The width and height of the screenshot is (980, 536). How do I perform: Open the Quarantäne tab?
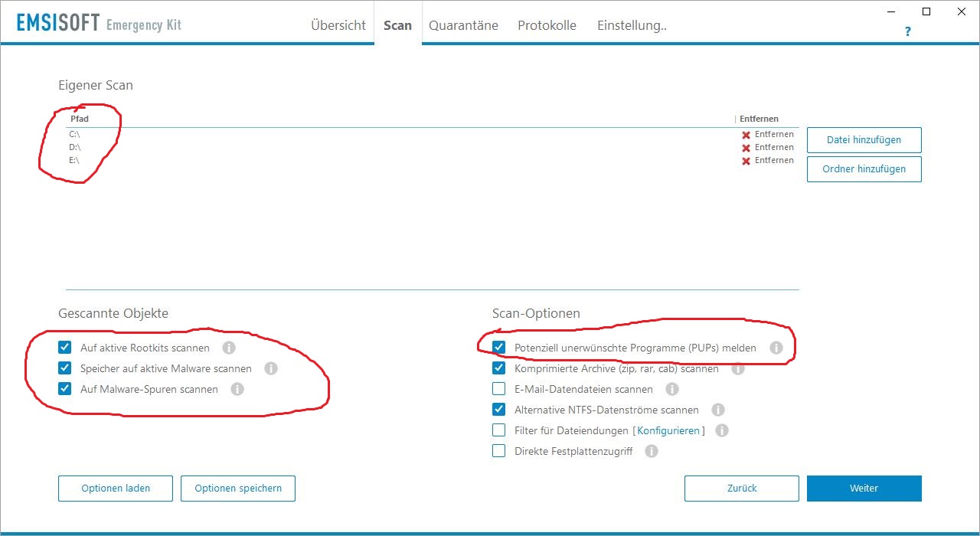point(463,25)
